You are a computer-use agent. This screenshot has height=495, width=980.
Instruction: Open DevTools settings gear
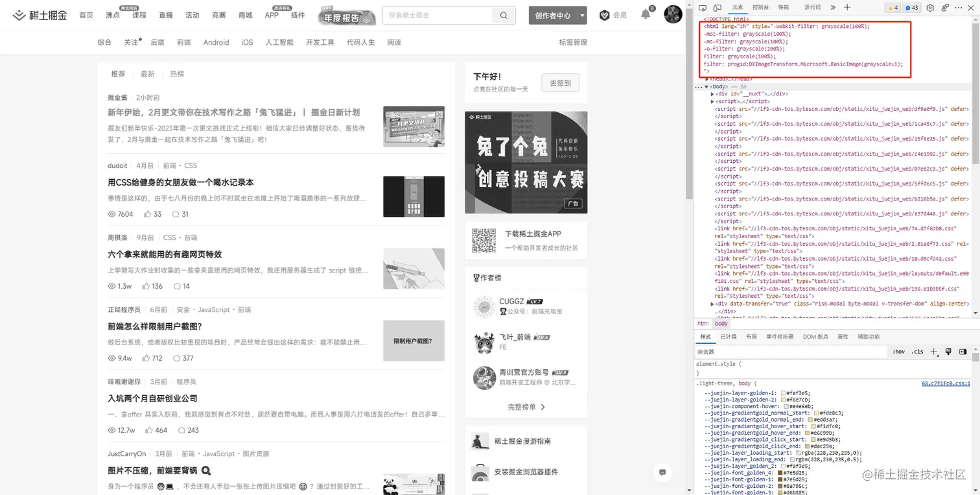(x=930, y=7)
